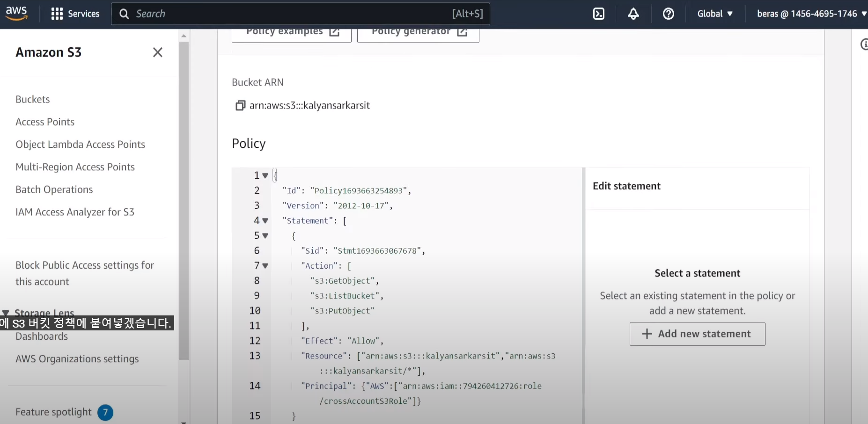Viewport: 868px width, 424px height.
Task: Collapse the Storage Lens section arrow
Action: point(6,313)
